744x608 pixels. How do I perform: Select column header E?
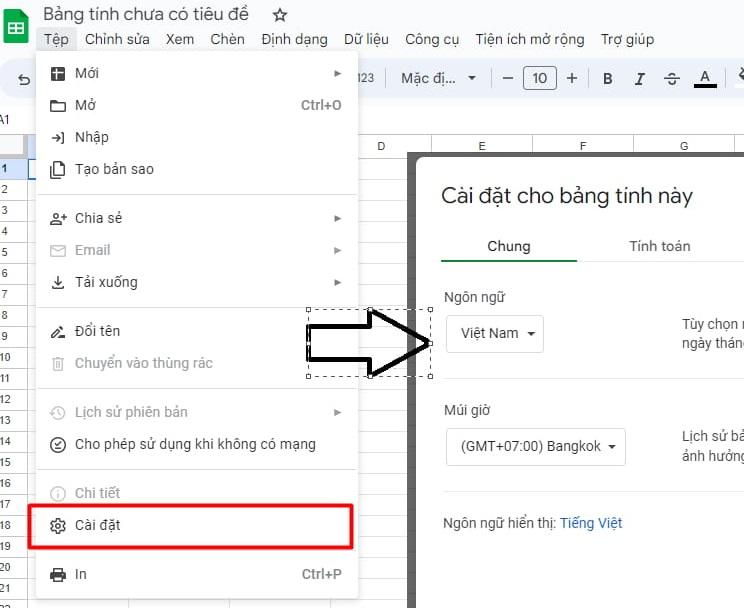tap(482, 146)
